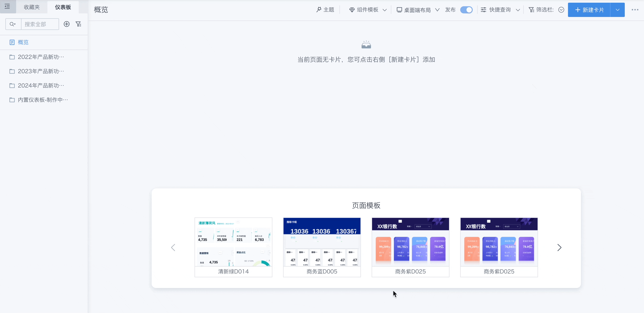Image resolution: width=644 pixels, height=313 pixels.
Task: Click the 新建卡片 button
Action: [589, 10]
